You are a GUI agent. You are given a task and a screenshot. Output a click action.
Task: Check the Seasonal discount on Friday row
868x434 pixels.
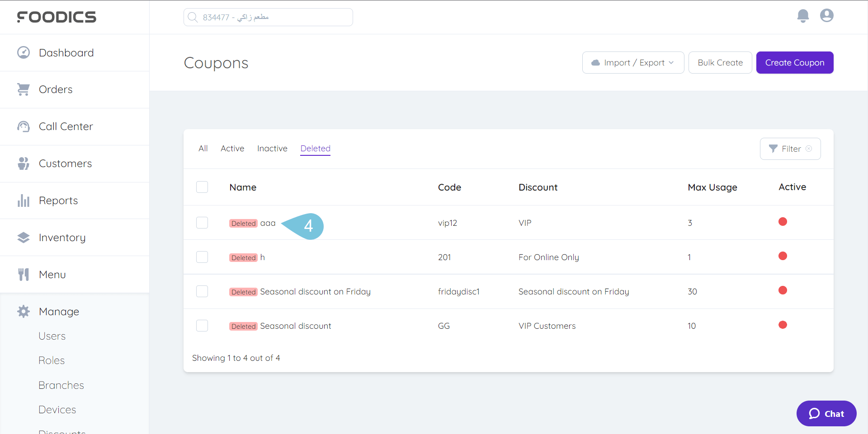pyautogui.click(x=202, y=291)
